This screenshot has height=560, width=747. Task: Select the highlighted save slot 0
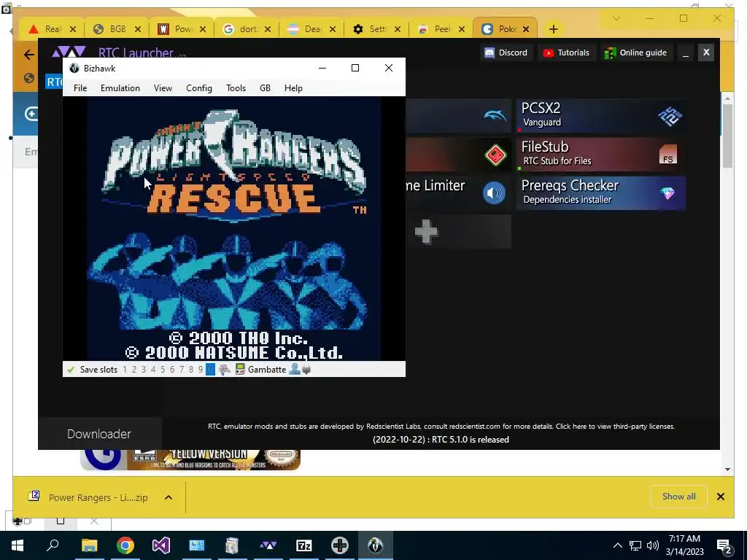(x=210, y=370)
